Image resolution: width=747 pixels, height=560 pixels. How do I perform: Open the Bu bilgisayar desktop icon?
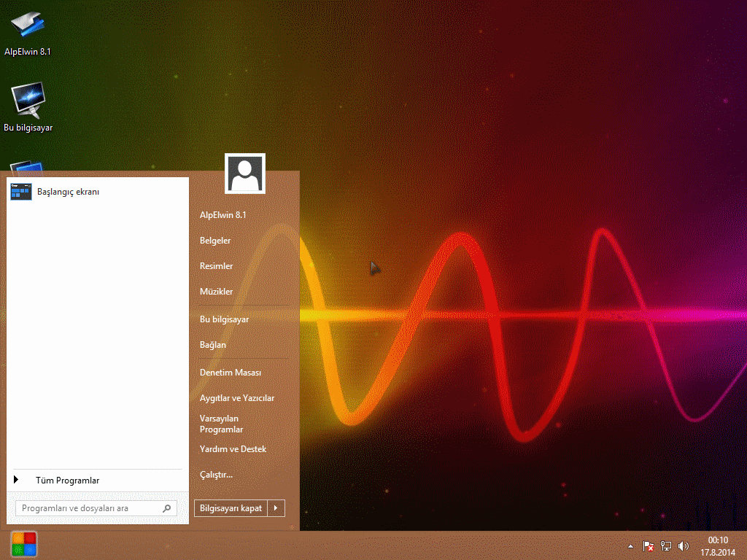(28, 101)
